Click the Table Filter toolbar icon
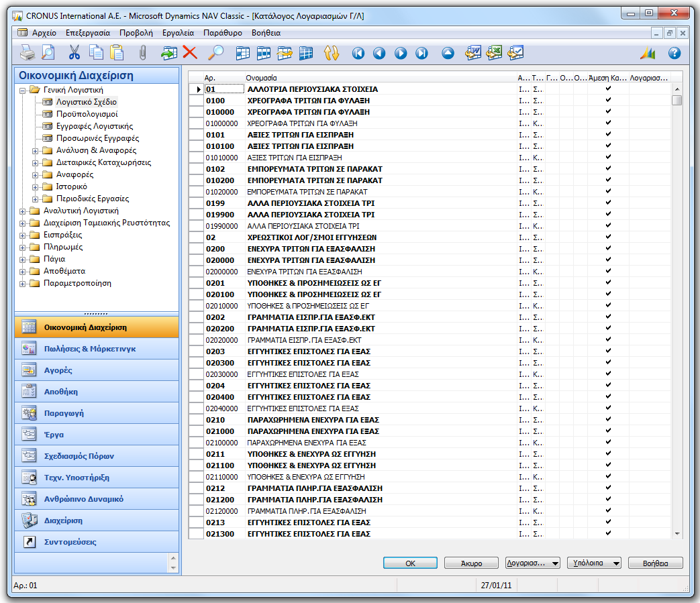 [263, 53]
